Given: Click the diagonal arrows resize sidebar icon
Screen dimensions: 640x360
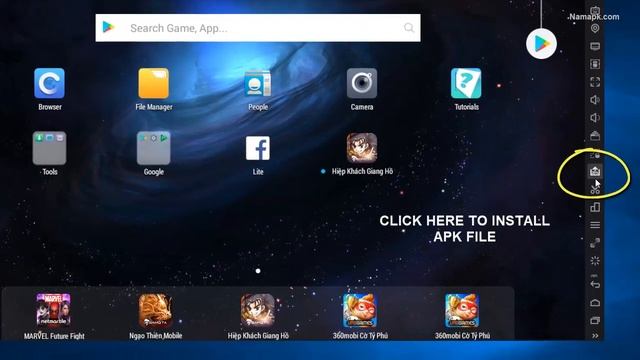Looking at the screenshot, I should pyautogui.click(x=595, y=243).
